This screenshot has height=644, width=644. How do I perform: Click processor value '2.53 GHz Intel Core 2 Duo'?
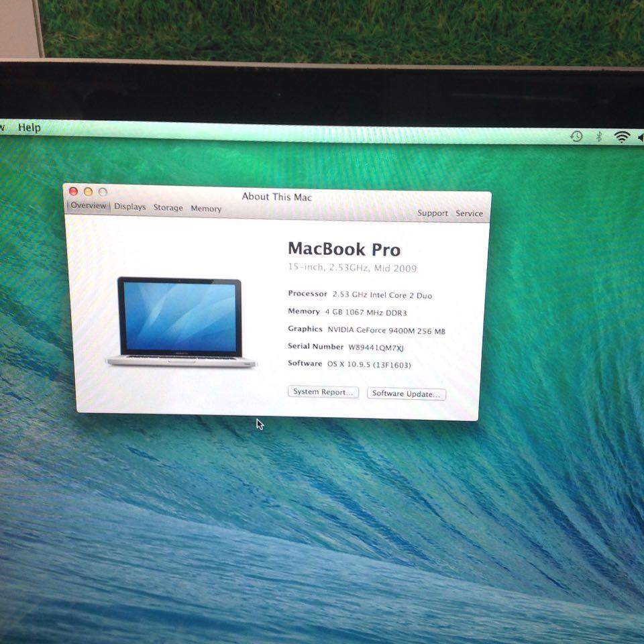[382, 295]
